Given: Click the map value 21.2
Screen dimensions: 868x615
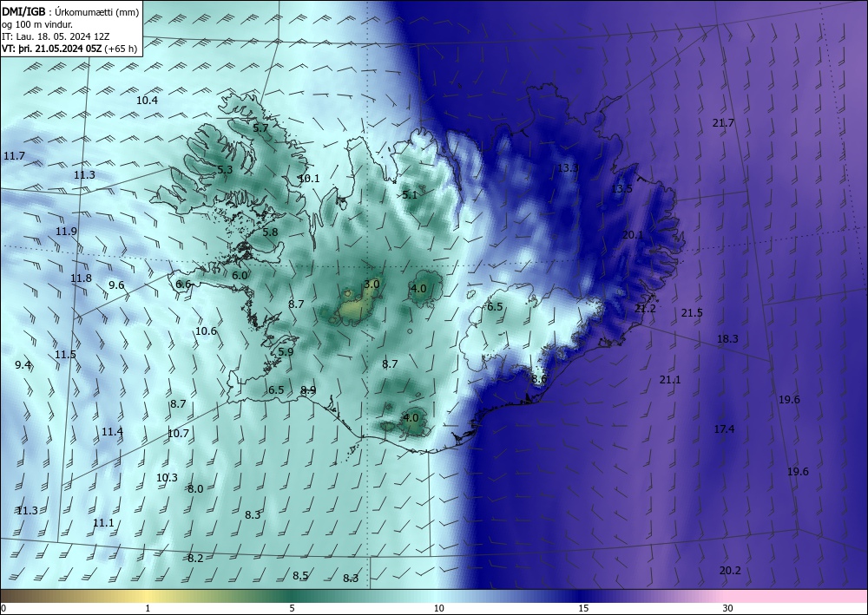Looking at the screenshot, I should coord(645,309).
